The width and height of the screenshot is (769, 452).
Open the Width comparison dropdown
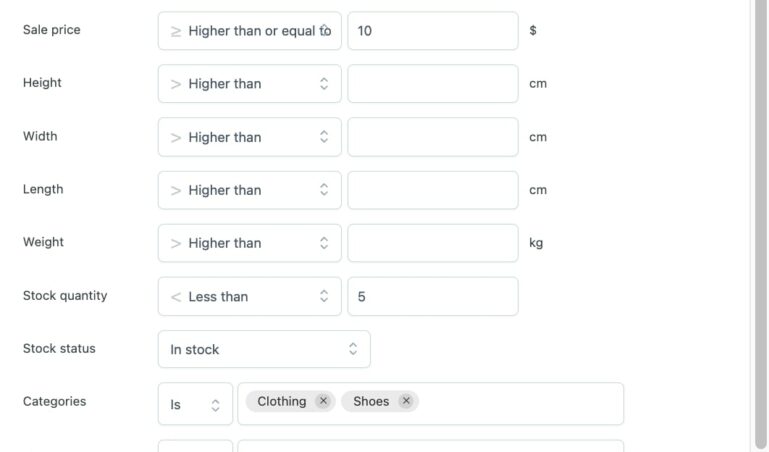[x=249, y=137]
